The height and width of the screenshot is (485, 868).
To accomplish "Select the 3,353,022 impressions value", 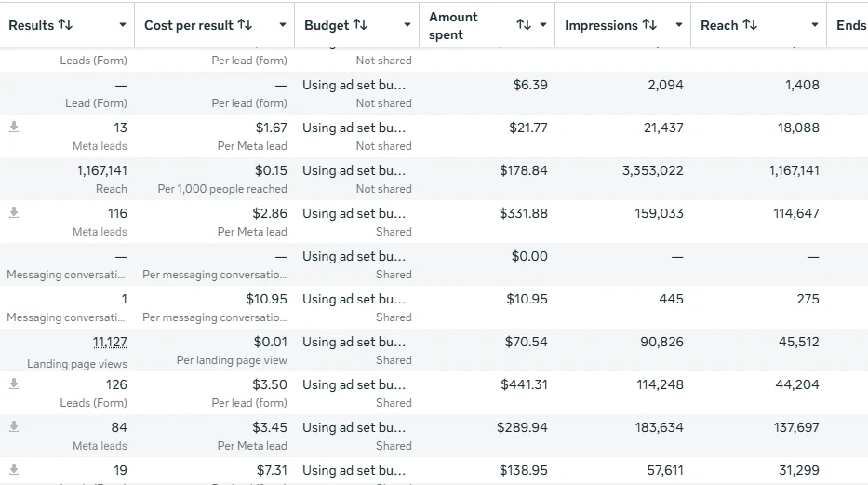I will click(x=653, y=170).
